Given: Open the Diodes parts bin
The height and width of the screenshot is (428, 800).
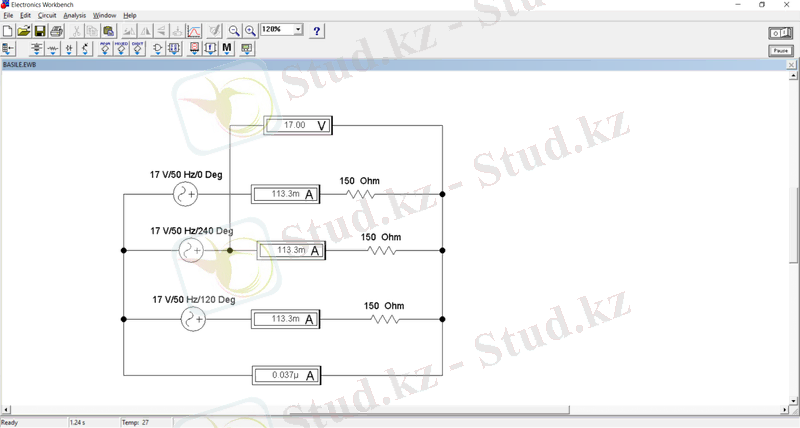Looking at the screenshot, I should (69, 48).
